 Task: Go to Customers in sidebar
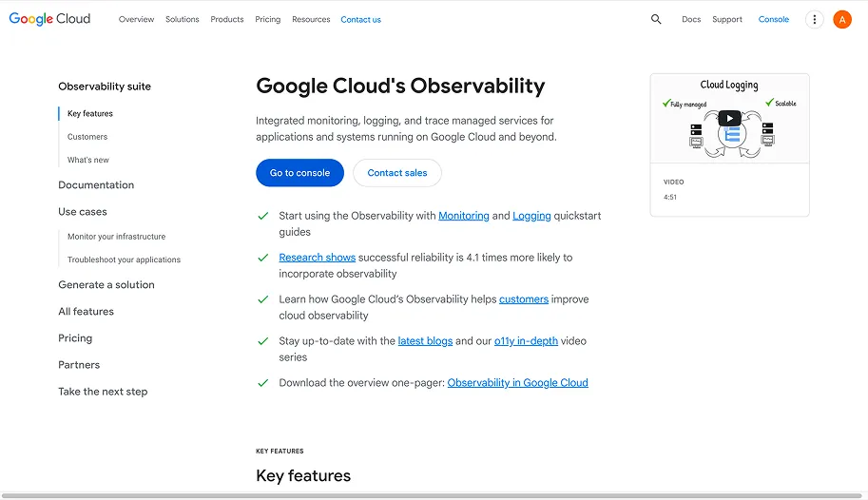pos(87,137)
